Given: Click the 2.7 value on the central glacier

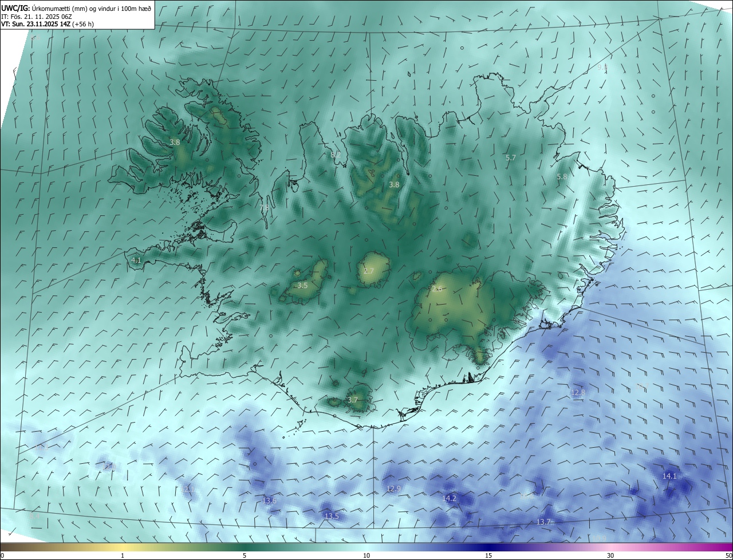Looking at the screenshot, I should click(x=368, y=271).
